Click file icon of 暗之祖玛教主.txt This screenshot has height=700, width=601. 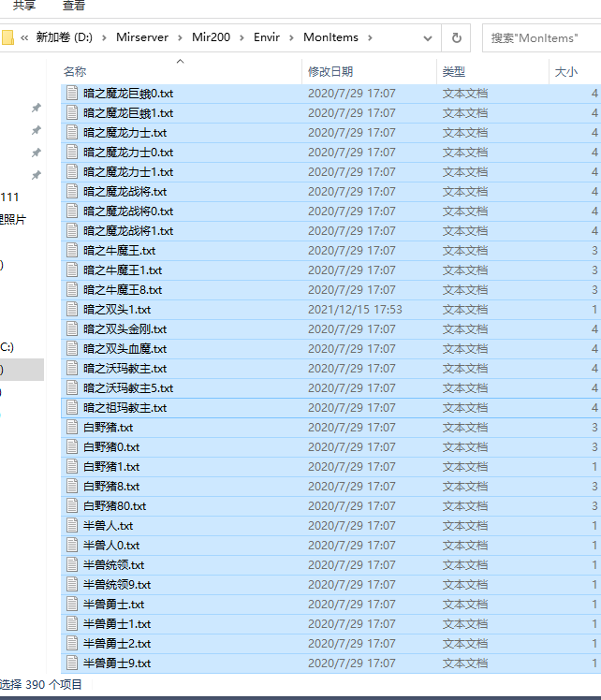point(72,407)
